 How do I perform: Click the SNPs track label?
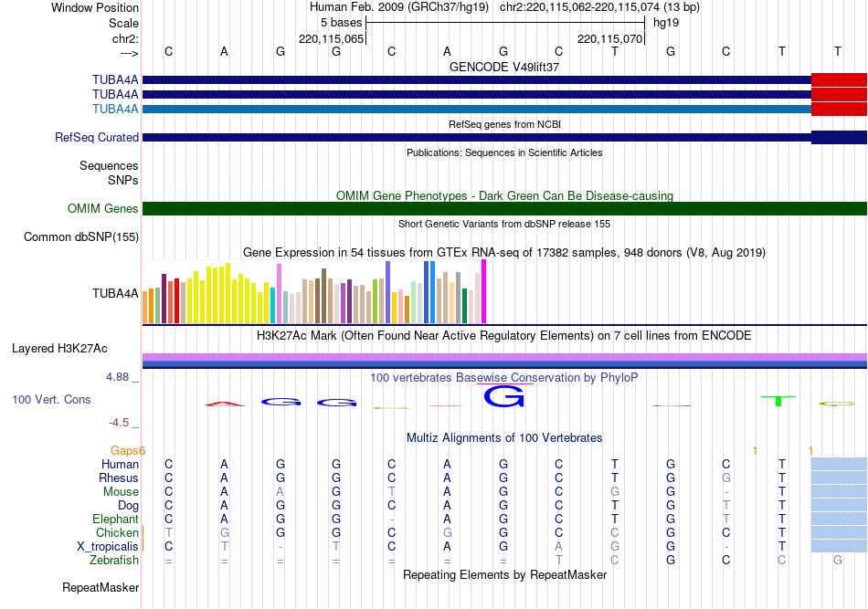click(x=123, y=180)
